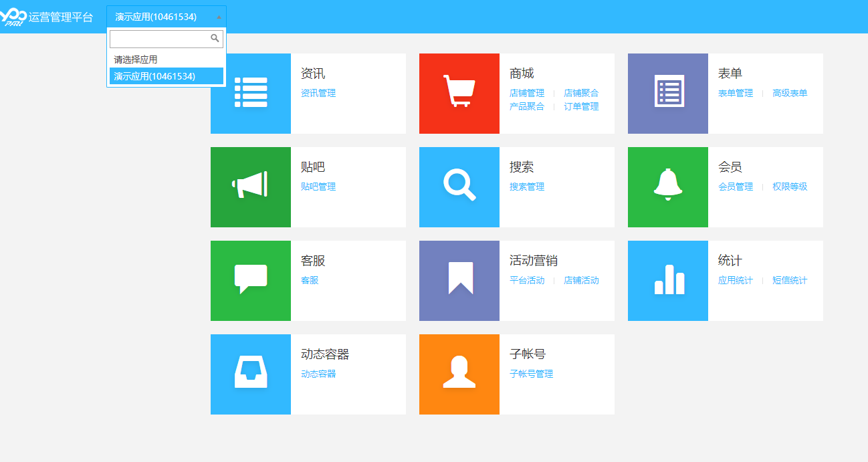Select the orange 子帐号 user icon
Viewport: 868px width, 462px height.
coord(459,374)
